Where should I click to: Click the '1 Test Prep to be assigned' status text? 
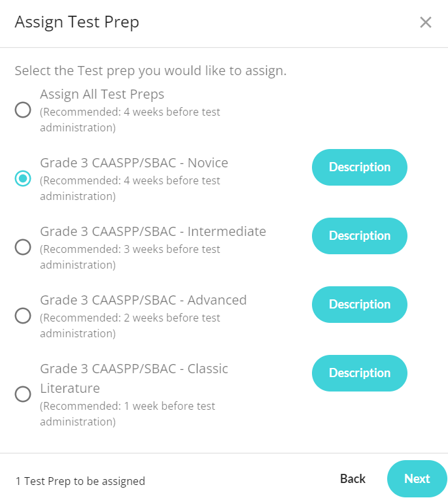80,481
